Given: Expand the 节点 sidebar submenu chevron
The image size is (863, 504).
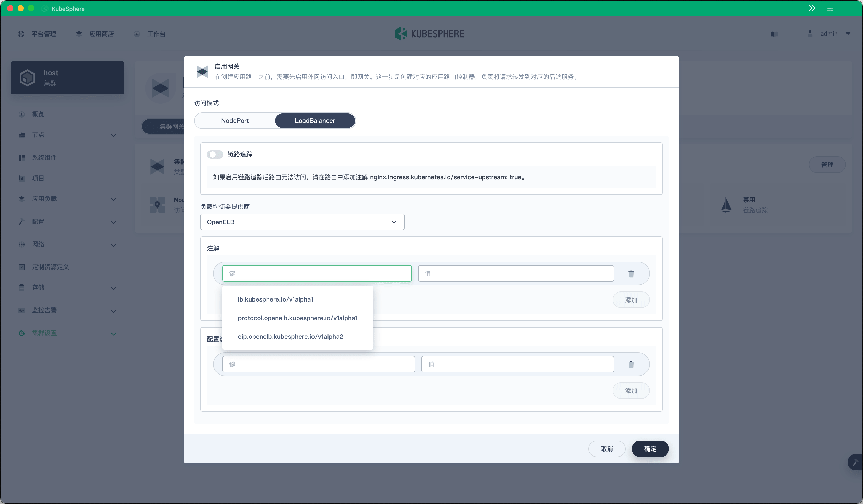Looking at the screenshot, I should (x=114, y=135).
